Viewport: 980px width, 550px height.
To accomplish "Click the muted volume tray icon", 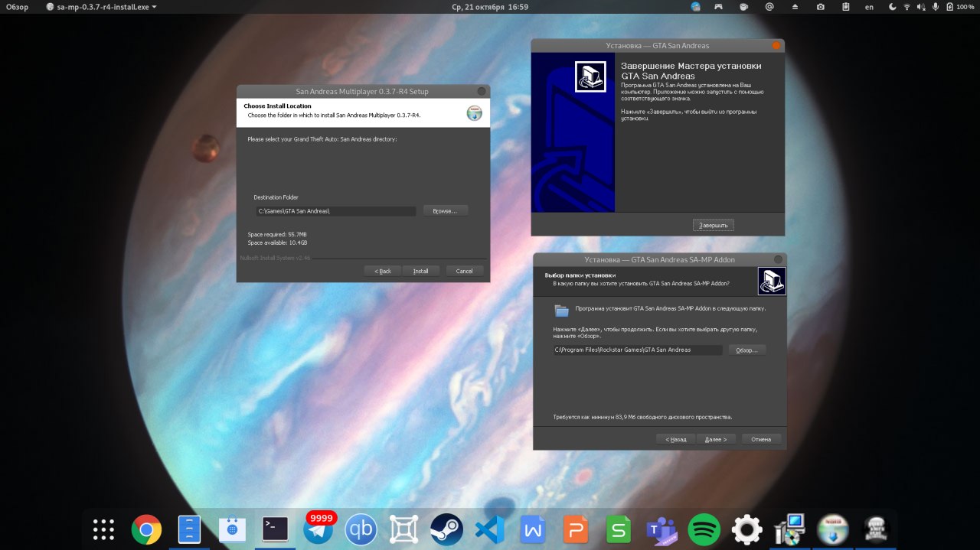I will [921, 6].
